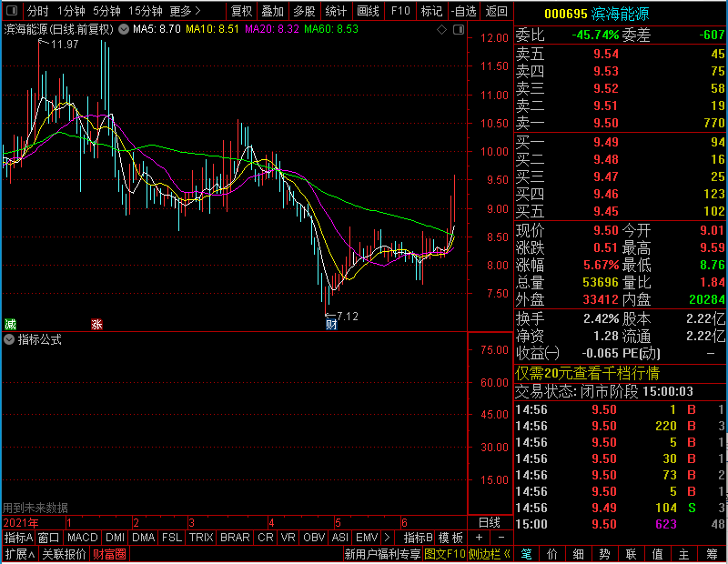
Task: Select the OBV indicator tab
Action: tap(314, 538)
